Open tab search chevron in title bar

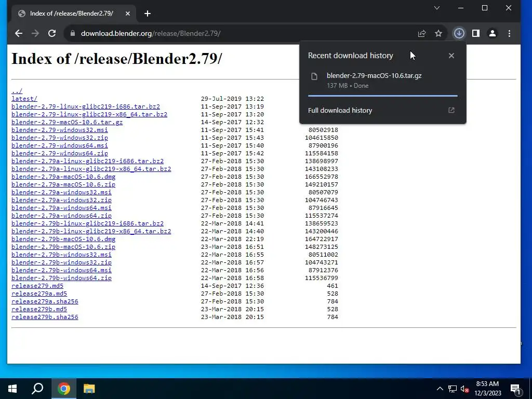pos(437,8)
